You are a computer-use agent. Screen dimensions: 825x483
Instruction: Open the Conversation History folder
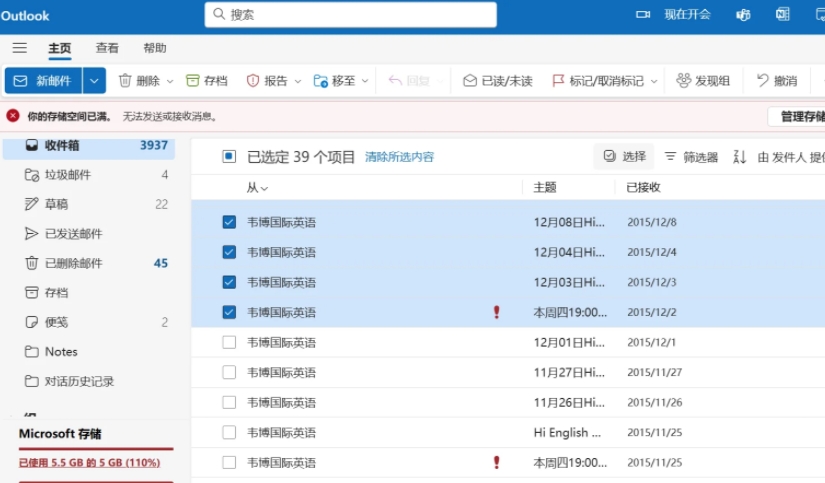pos(88,381)
